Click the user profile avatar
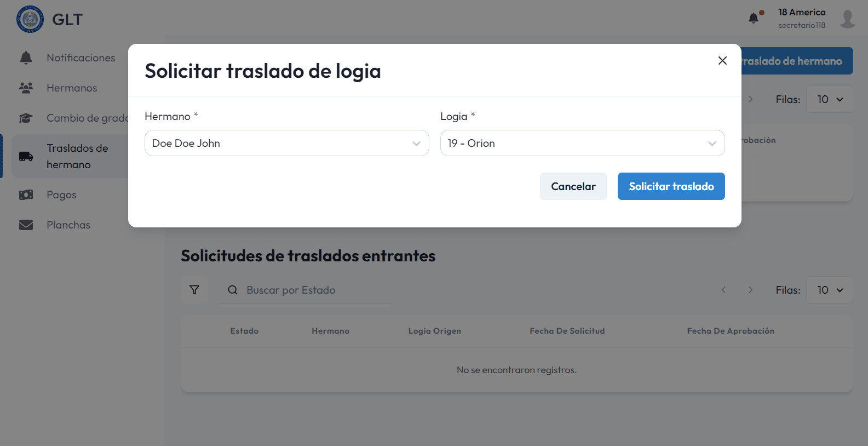This screenshot has width=868, height=446. click(847, 19)
